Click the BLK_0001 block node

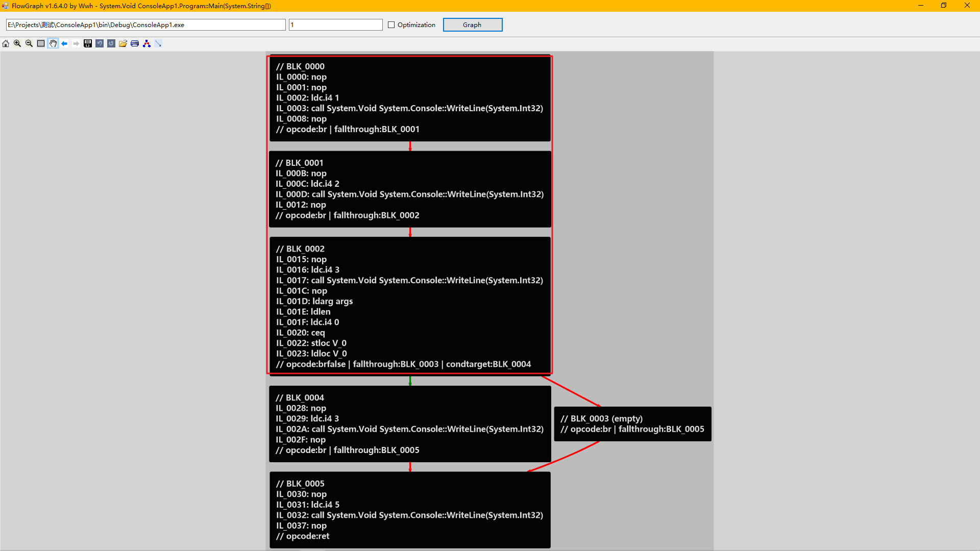pyautogui.click(x=410, y=189)
